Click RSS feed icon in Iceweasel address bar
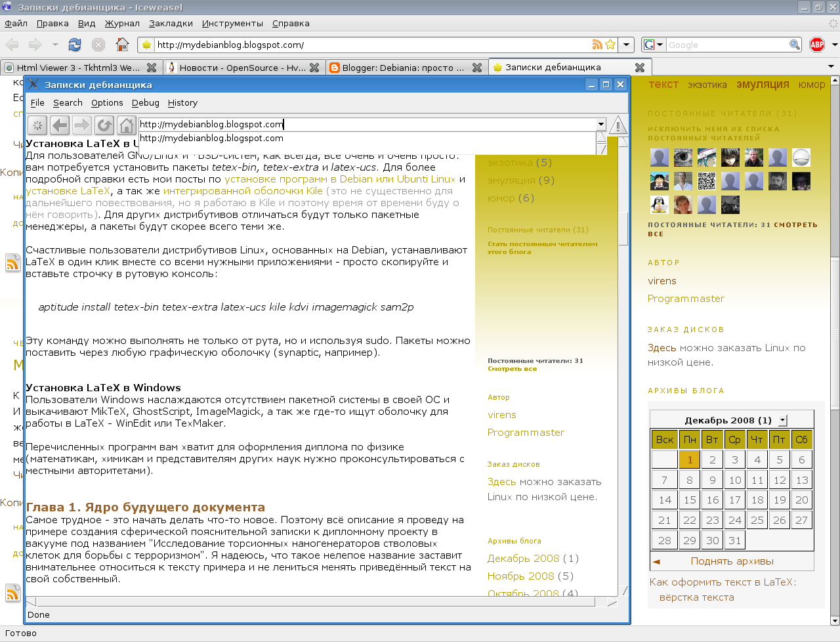This screenshot has height=642, width=840. [597, 45]
